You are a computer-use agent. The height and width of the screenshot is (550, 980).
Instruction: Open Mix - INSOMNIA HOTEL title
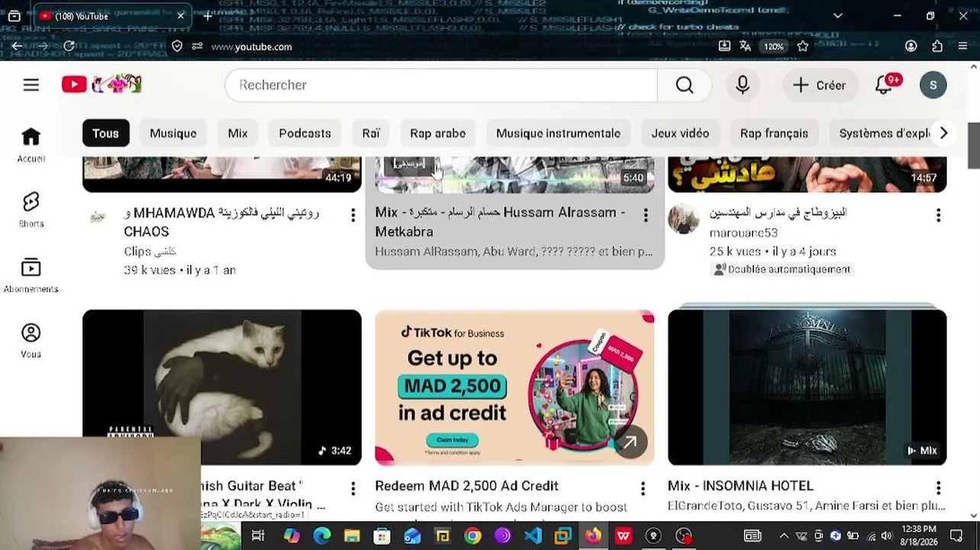point(740,486)
